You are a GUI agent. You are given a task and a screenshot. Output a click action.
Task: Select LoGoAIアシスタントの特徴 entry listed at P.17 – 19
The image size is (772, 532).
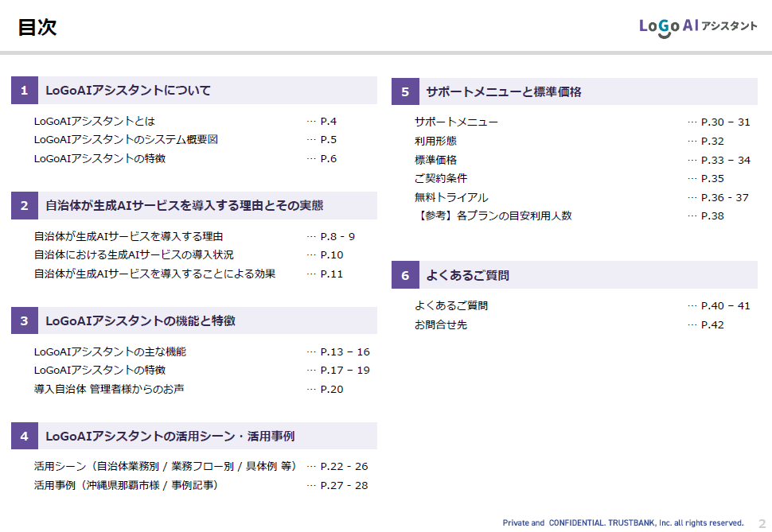(x=100, y=370)
